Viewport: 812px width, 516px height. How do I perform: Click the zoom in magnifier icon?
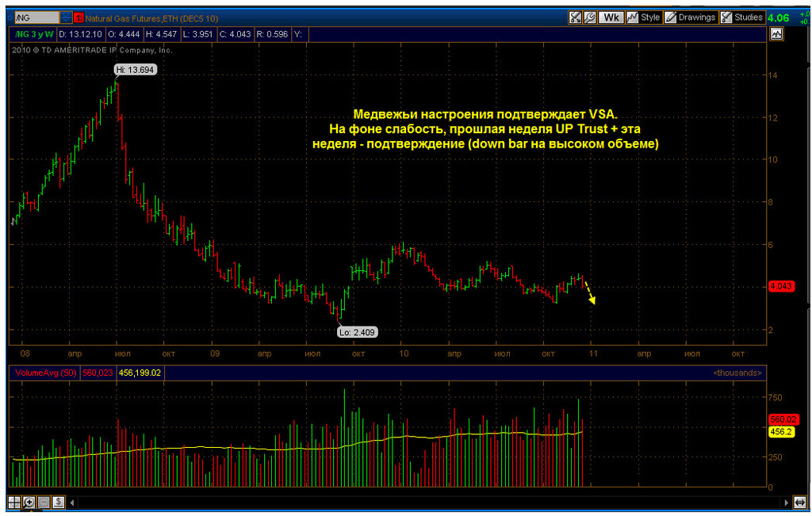point(29,502)
